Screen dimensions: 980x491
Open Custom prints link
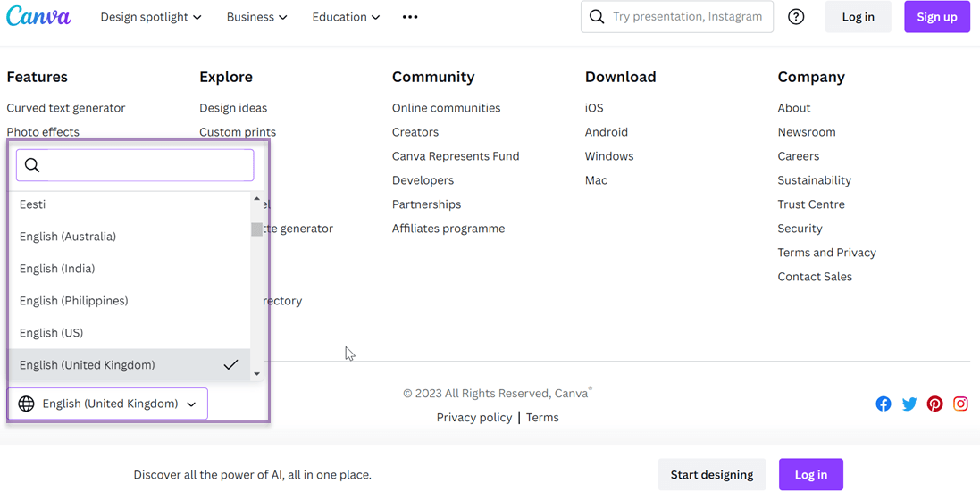coord(238,132)
